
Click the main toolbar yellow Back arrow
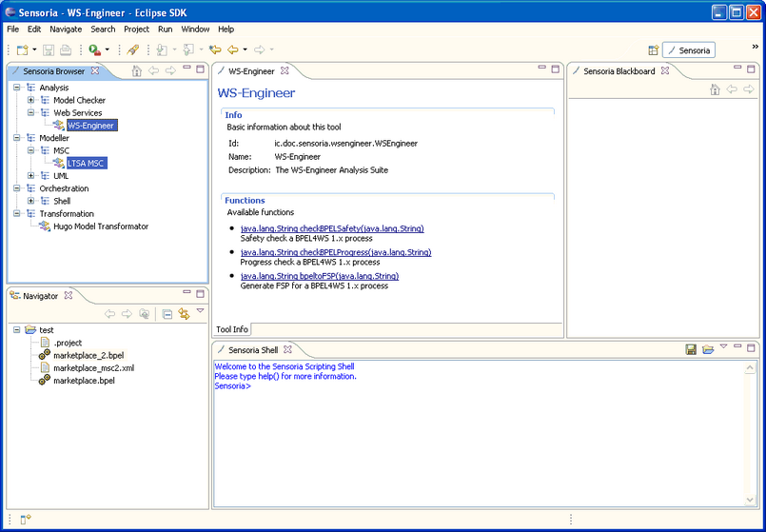[233, 49]
